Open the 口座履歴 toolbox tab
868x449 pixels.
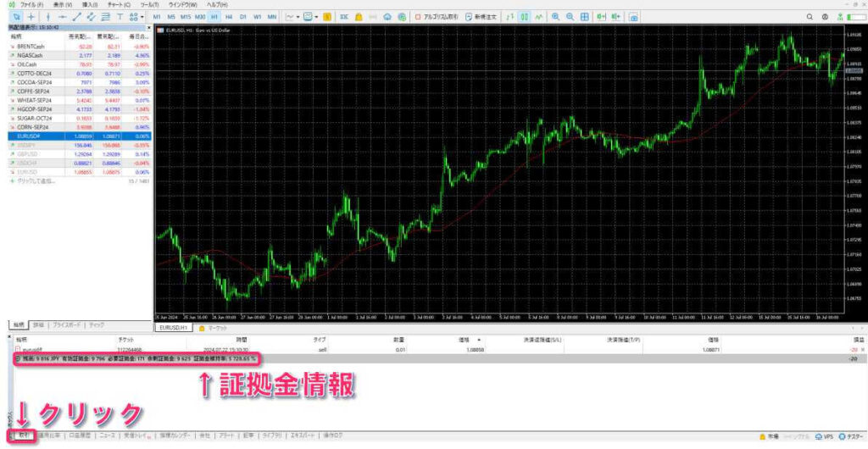[x=79, y=435]
